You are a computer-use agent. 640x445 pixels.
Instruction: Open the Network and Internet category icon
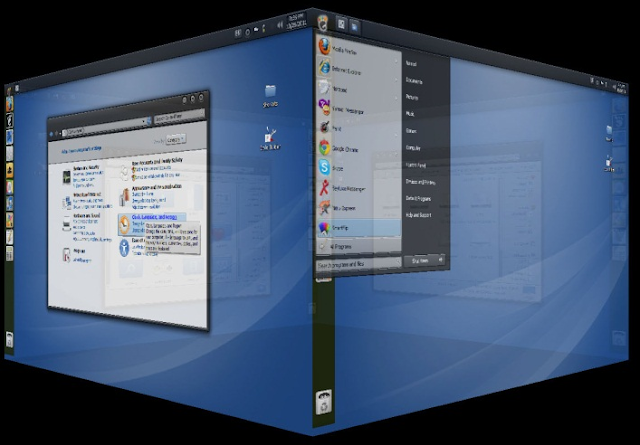click(67, 202)
